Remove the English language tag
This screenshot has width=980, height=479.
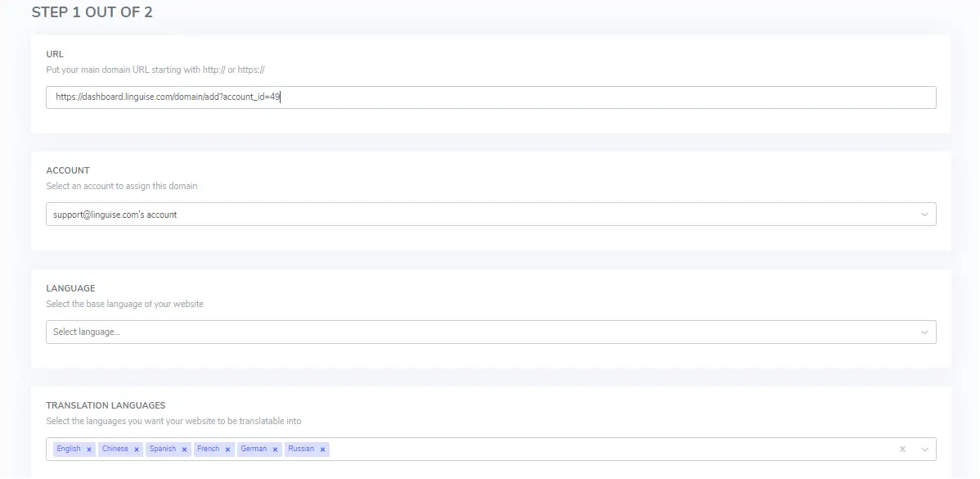[89, 450]
